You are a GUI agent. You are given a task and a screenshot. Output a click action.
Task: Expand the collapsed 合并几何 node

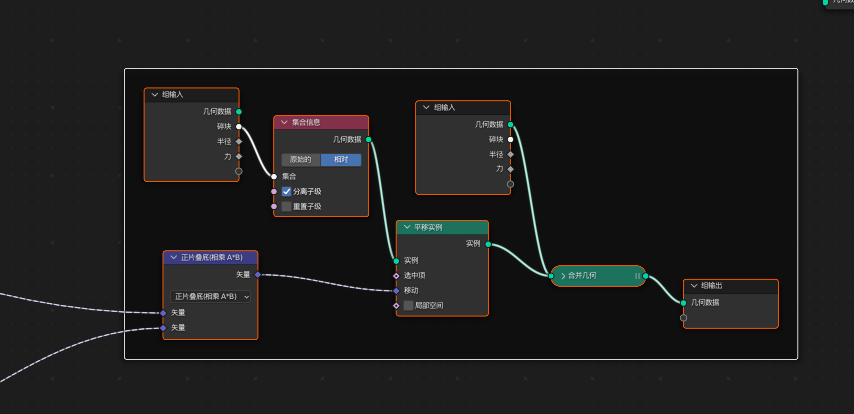561,276
